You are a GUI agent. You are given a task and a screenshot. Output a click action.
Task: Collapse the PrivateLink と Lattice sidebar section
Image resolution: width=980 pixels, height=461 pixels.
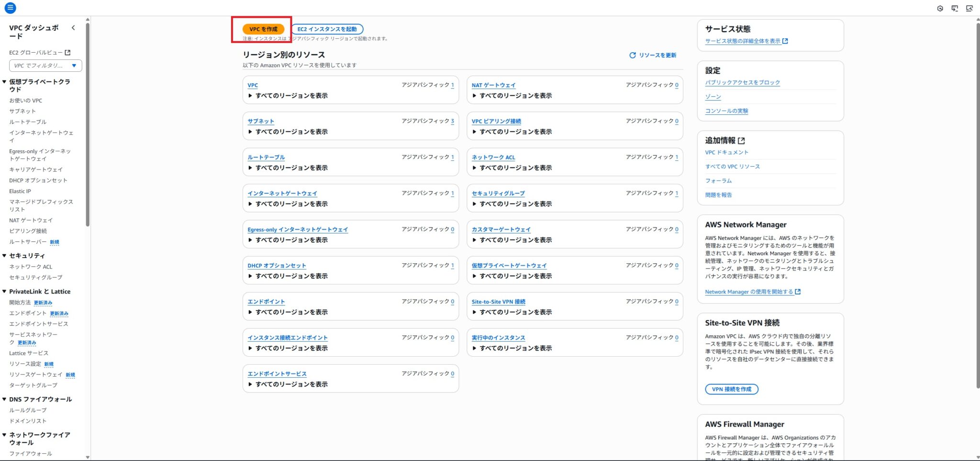coord(4,292)
